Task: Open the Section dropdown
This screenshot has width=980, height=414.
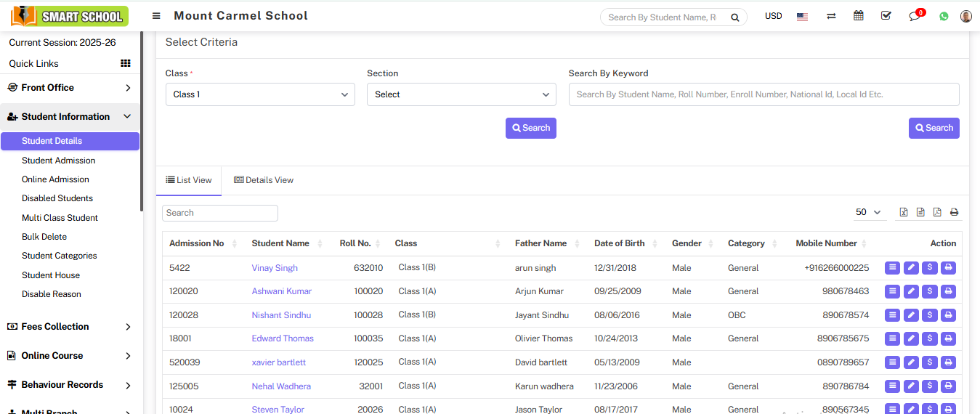Action: (x=461, y=94)
